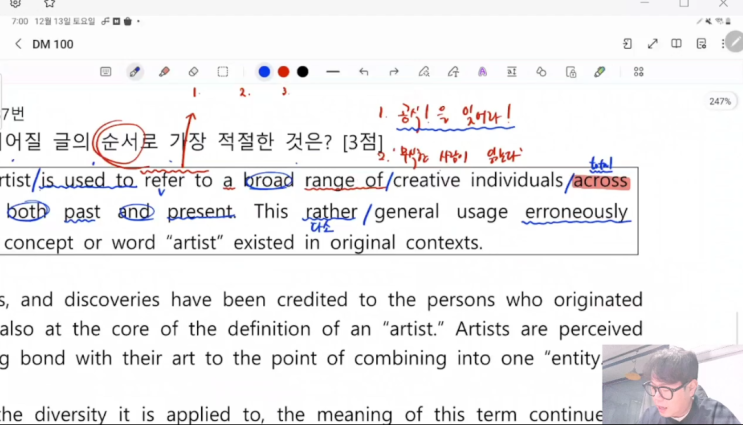The image size is (743, 425).
Task: Open the pen thickness line setting
Action: [x=333, y=72]
